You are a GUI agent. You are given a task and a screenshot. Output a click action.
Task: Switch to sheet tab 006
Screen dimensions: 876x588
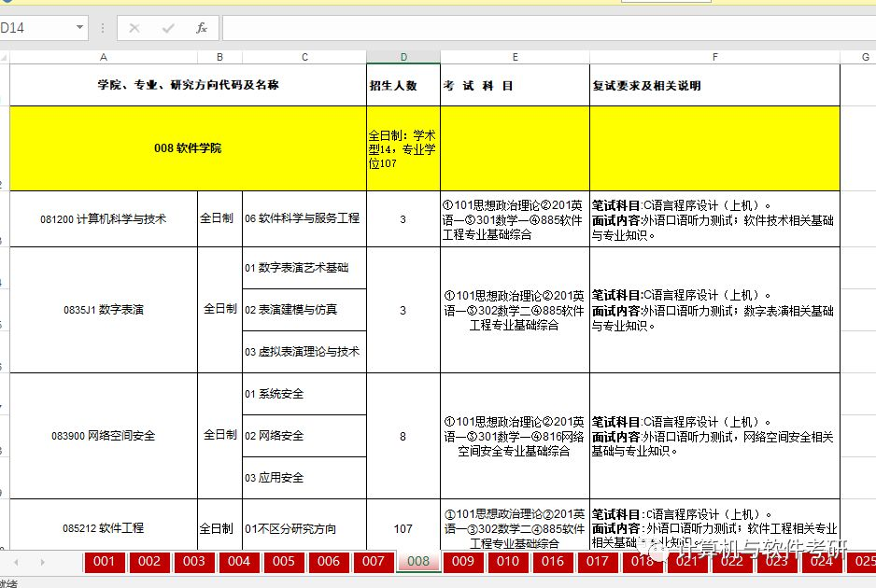[x=329, y=561]
